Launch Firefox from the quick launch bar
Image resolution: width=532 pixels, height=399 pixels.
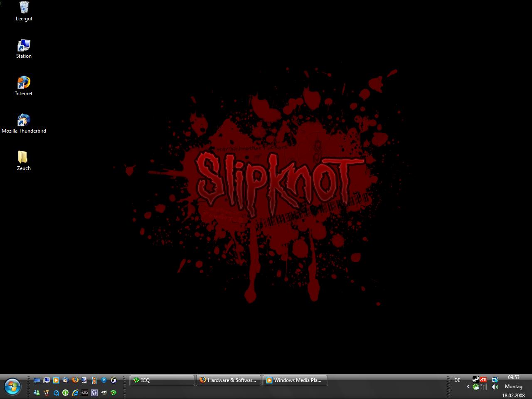click(75, 380)
